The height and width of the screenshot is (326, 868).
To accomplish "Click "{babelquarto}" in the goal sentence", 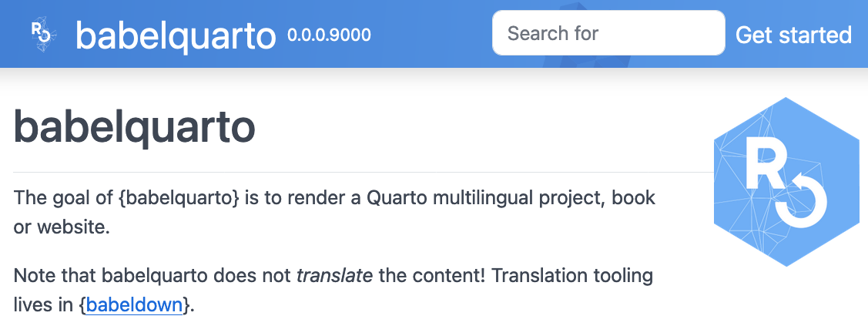I will tap(179, 197).
